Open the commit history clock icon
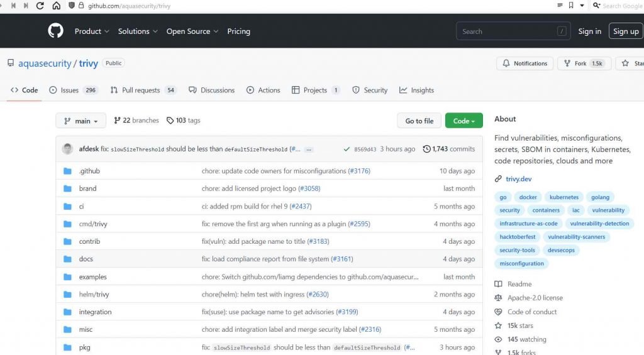Image resolution: width=644 pixels, height=355 pixels. (426, 148)
